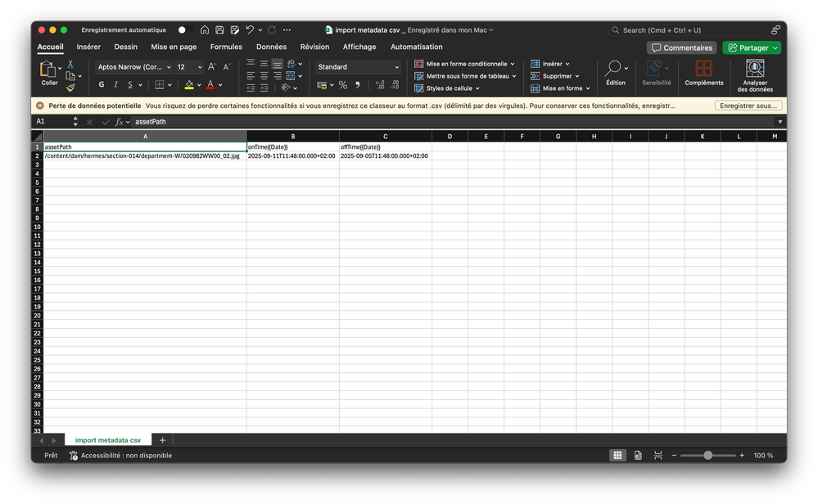Open the Standard number format dropdown
Screen dimensions: 818x504
tap(359, 67)
